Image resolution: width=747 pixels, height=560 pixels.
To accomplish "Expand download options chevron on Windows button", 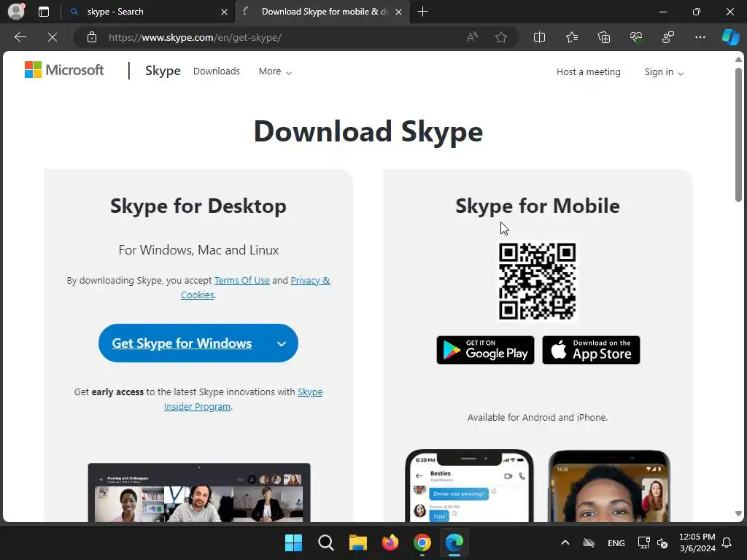I will 282,344.
